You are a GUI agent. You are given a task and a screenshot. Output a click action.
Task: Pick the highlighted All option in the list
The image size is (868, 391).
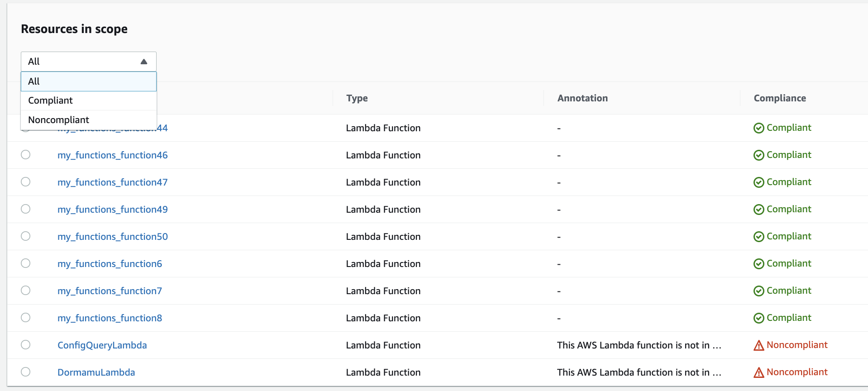34,81
